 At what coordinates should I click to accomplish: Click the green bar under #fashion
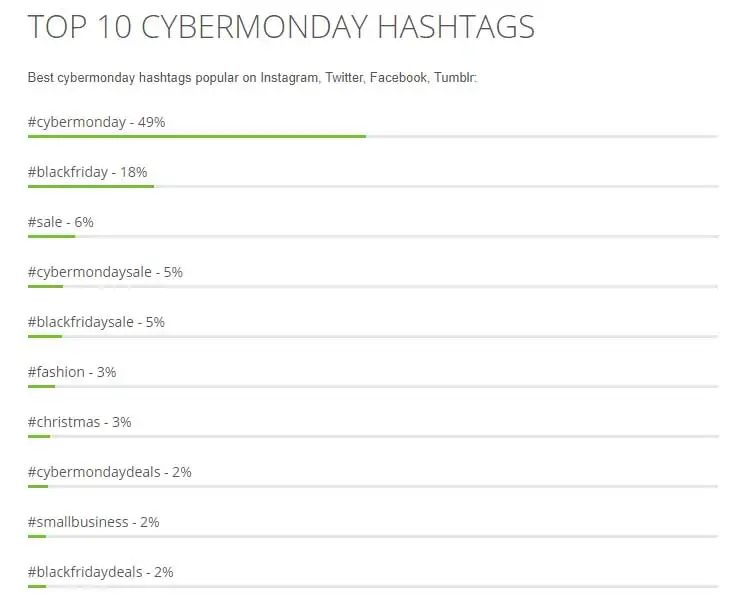41,386
